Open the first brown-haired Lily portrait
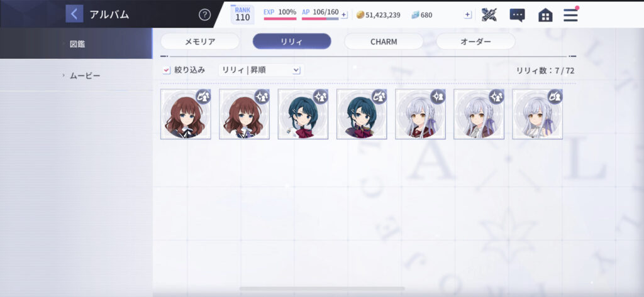This screenshot has width=644, height=297. point(186,114)
